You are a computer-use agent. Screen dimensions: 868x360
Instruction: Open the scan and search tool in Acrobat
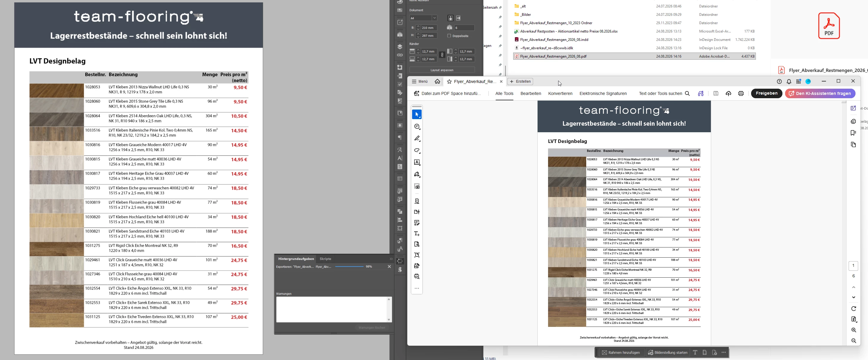pos(417,277)
